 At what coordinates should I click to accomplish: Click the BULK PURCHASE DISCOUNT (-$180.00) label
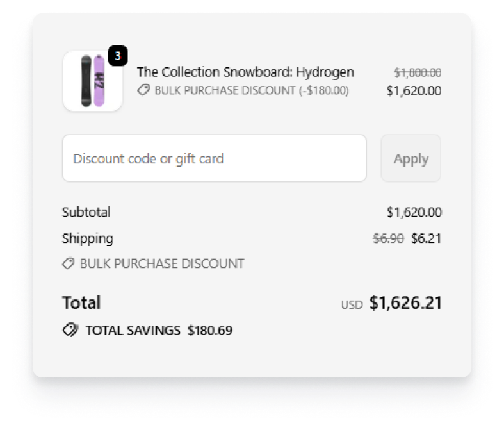[252, 91]
